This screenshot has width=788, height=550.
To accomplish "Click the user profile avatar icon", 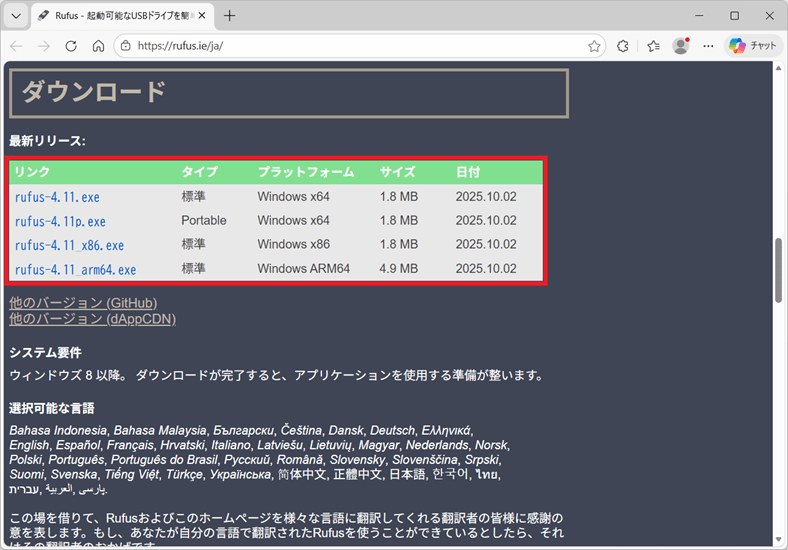I will (681, 46).
